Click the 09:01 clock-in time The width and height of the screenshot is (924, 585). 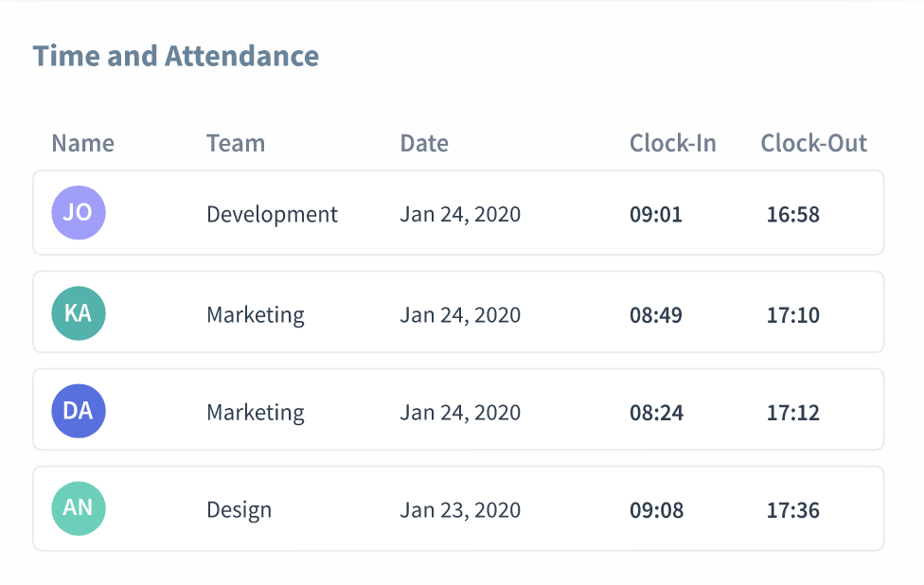coord(656,214)
